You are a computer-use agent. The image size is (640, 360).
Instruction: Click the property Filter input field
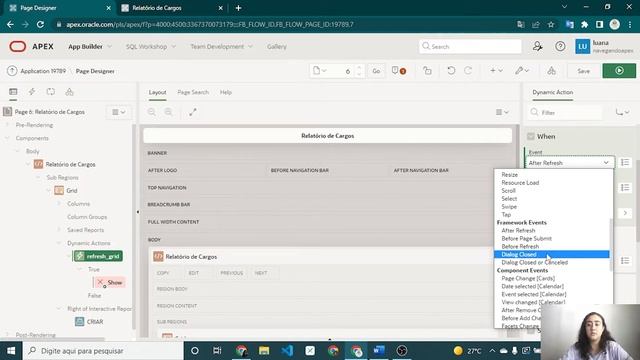pos(565,112)
